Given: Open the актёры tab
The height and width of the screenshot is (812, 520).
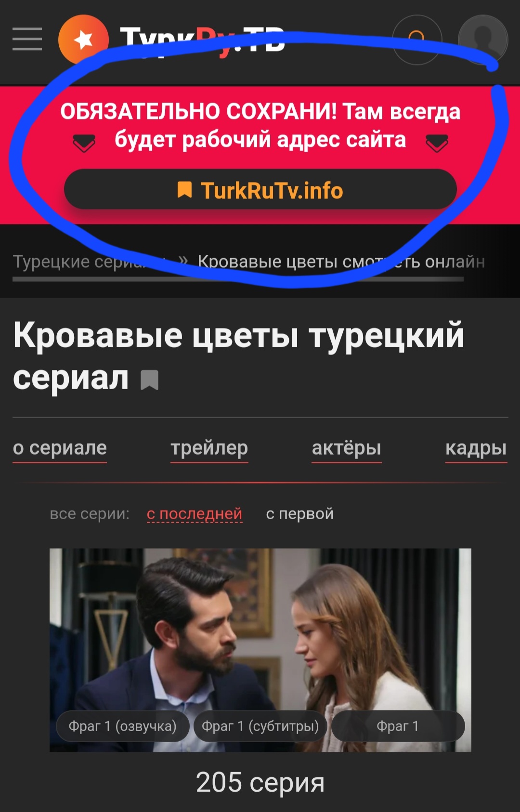Looking at the screenshot, I should tap(347, 448).
